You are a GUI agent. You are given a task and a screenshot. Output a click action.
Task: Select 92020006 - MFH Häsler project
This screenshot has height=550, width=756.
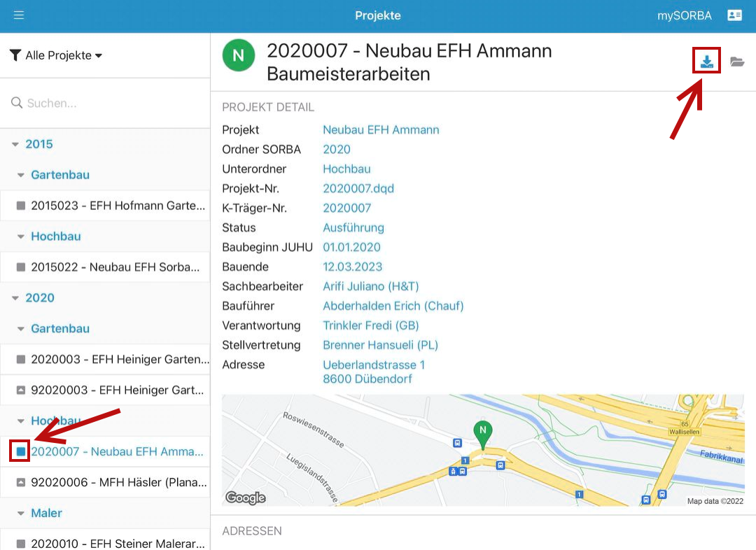click(x=119, y=482)
